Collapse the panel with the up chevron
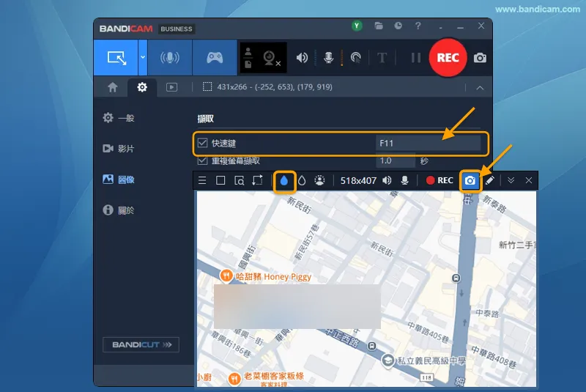This screenshot has height=392, width=586. 480,88
